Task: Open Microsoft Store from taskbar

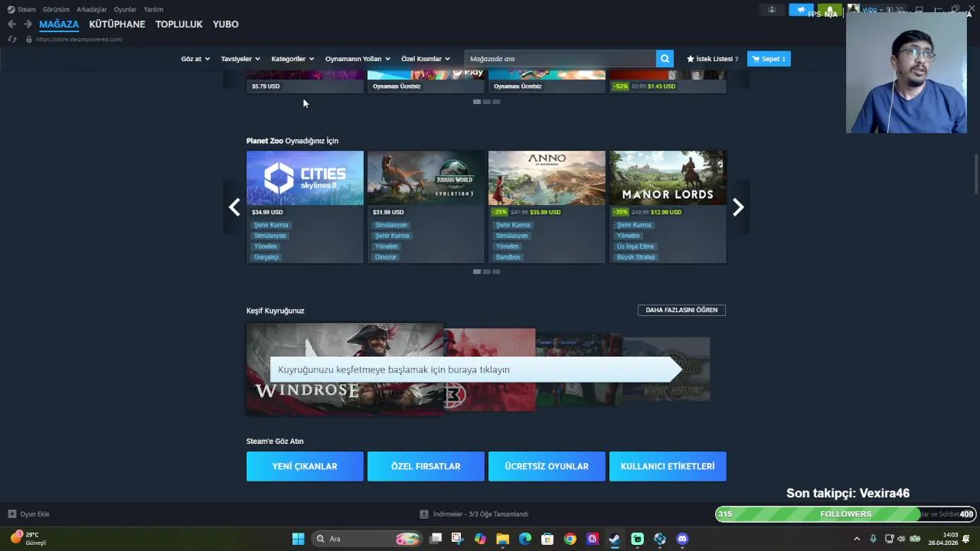Action: click(x=547, y=539)
